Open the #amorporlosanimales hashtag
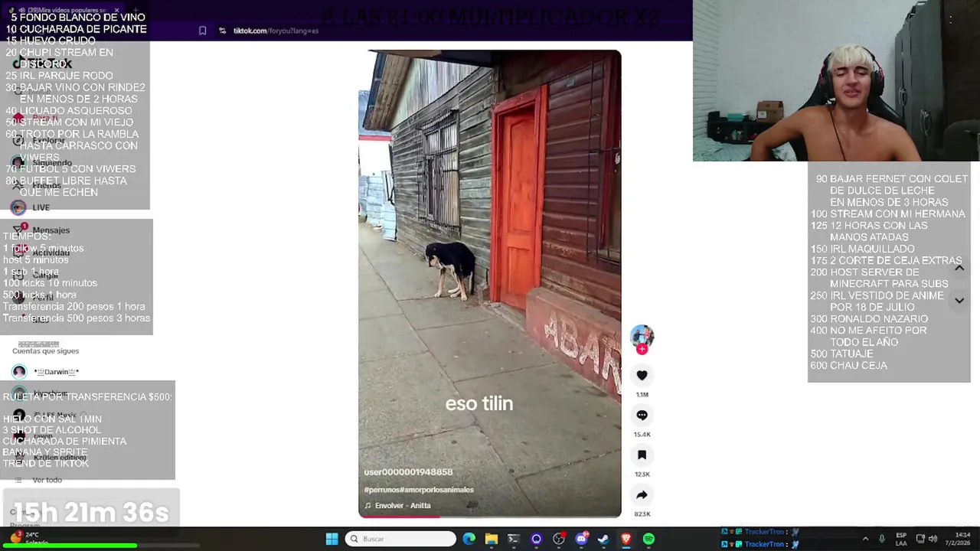Viewport: 980px width, 551px height. pos(436,490)
